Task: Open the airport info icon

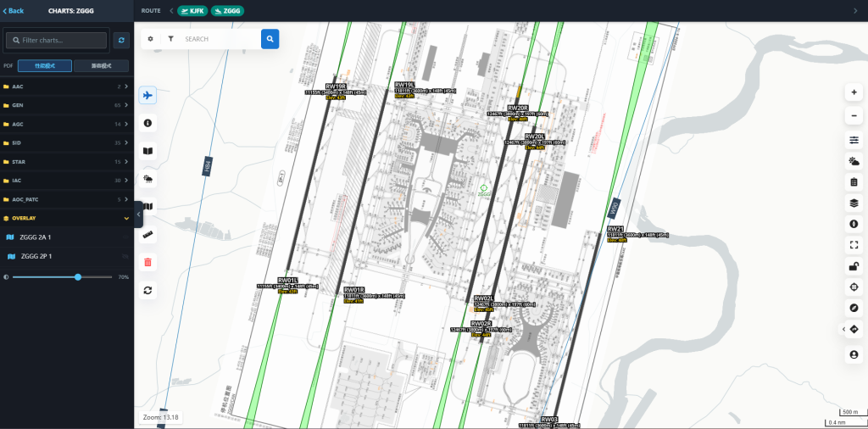Action: point(147,123)
